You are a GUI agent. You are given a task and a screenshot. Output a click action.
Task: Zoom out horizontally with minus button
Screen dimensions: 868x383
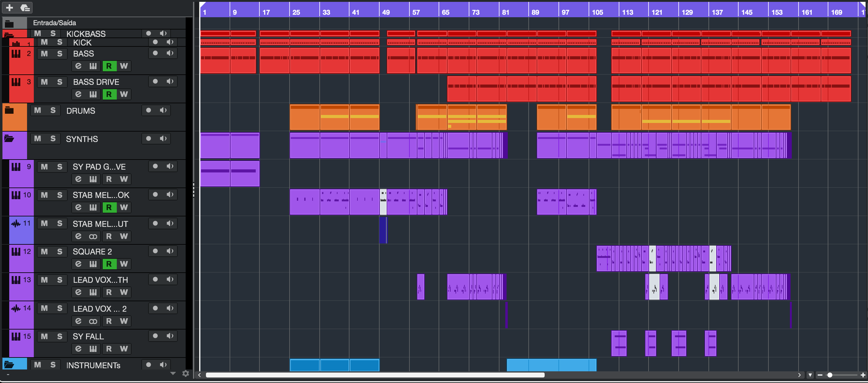[820, 375]
